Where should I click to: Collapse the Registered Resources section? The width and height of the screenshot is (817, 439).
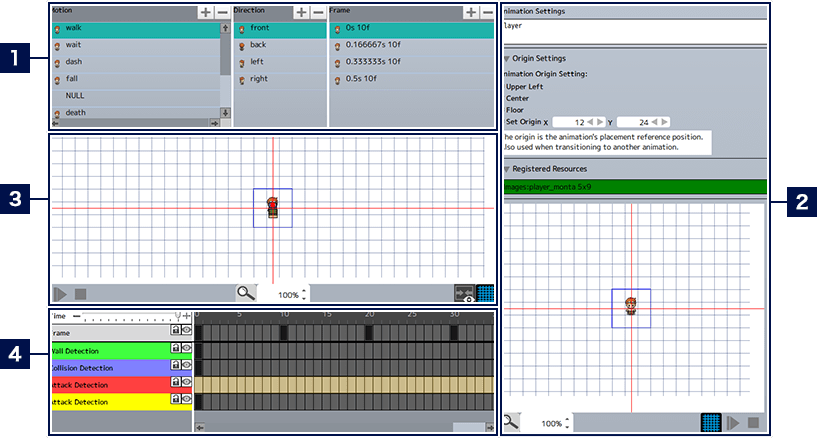507,169
